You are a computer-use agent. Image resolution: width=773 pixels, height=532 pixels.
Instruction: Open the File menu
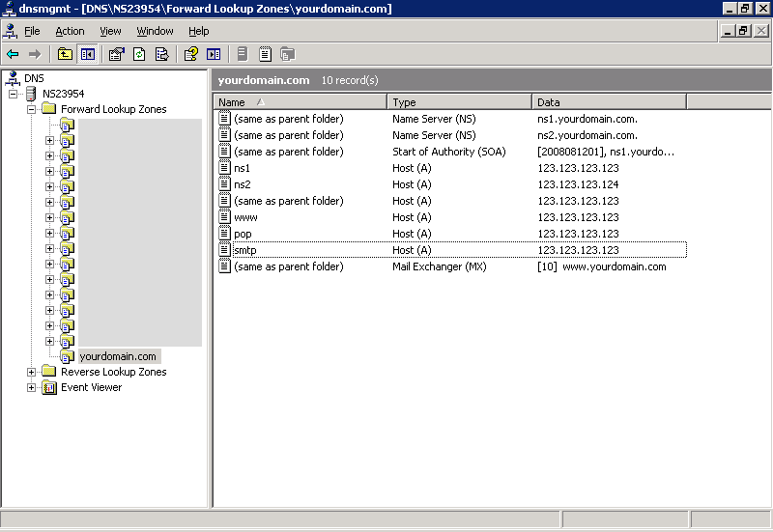click(32, 31)
